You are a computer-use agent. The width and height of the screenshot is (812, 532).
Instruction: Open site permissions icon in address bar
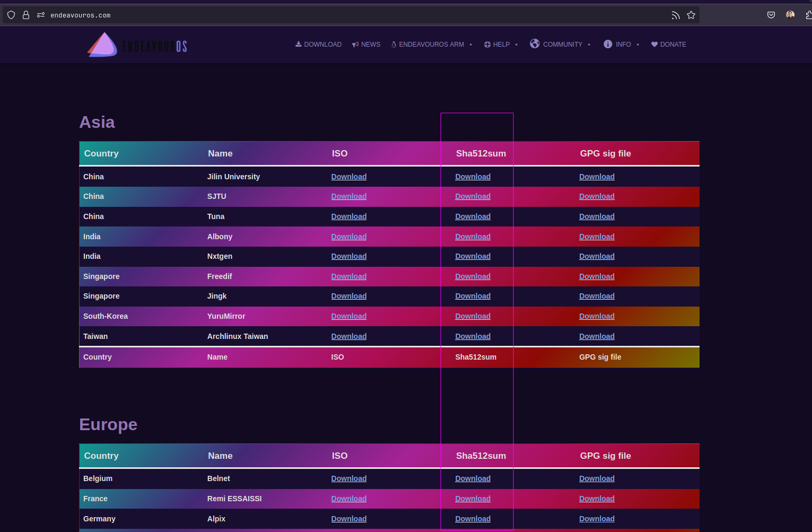[x=41, y=15]
